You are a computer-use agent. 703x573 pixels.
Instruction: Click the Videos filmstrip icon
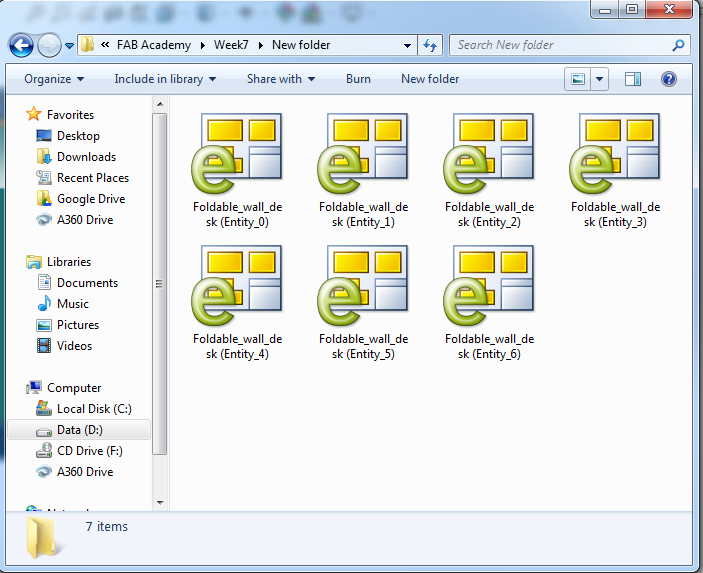pyautogui.click(x=44, y=346)
